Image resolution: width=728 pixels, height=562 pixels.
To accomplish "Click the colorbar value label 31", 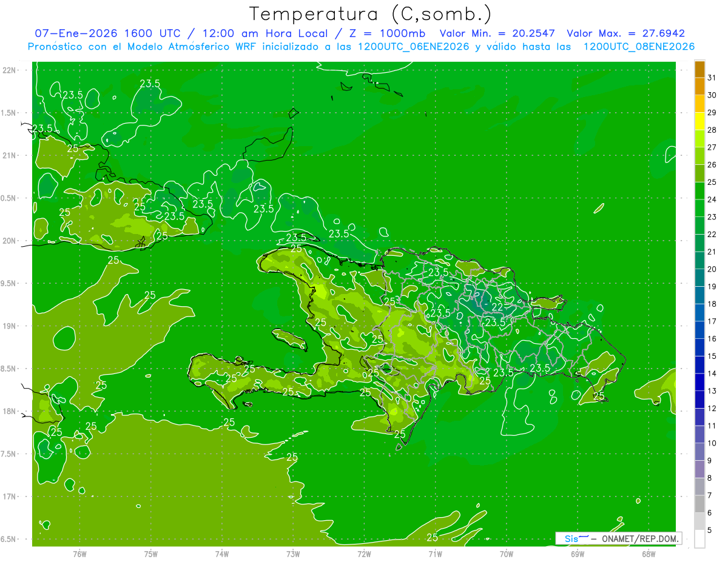I will [712, 77].
